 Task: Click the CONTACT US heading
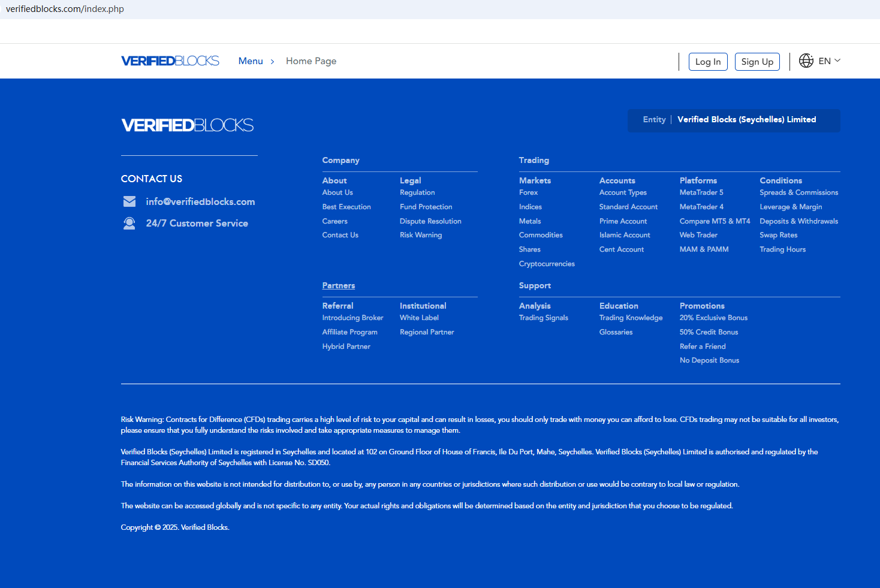tap(152, 179)
